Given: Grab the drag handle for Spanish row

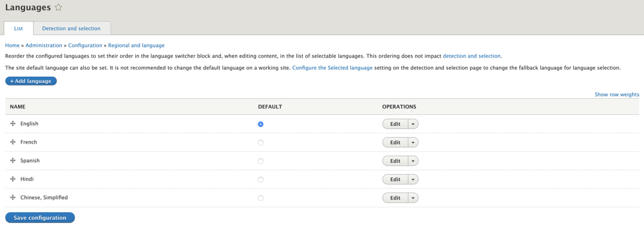Looking at the screenshot, I should pyautogui.click(x=13, y=160).
